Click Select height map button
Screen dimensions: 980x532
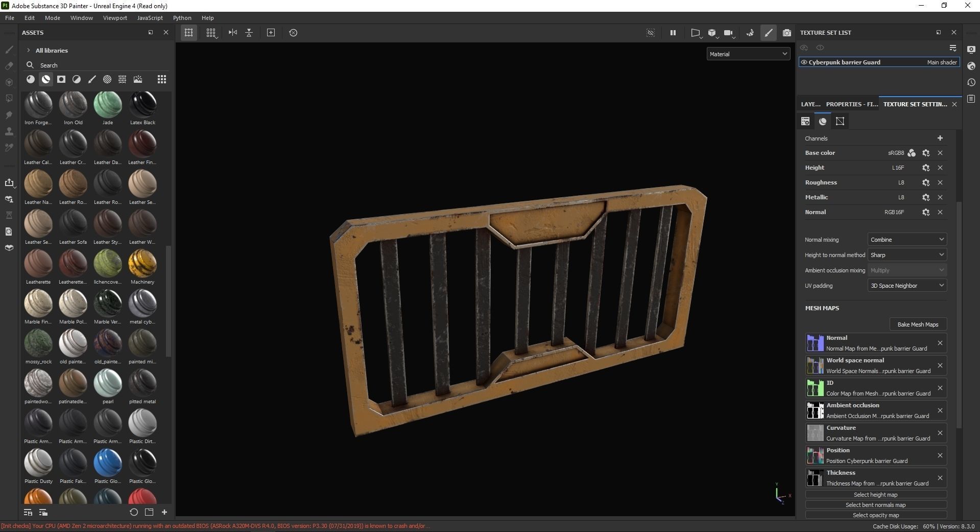pyautogui.click(x=876, y=495)
